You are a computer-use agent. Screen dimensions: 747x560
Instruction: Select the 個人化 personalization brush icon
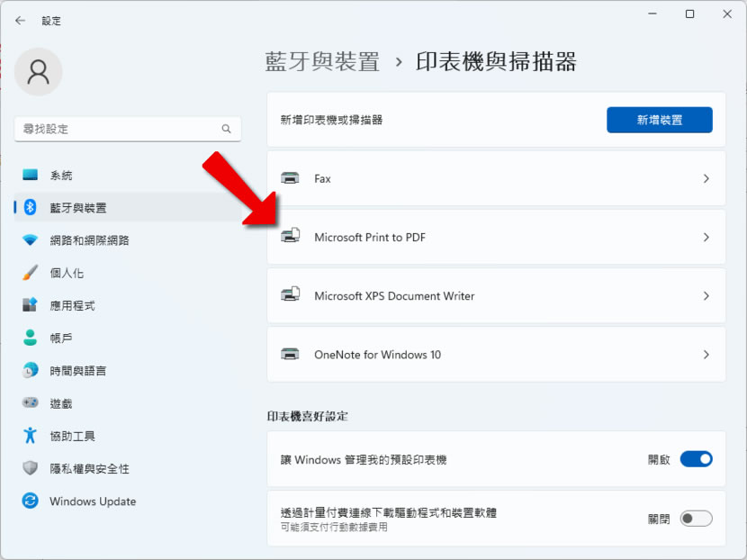[x=30, y=272]
